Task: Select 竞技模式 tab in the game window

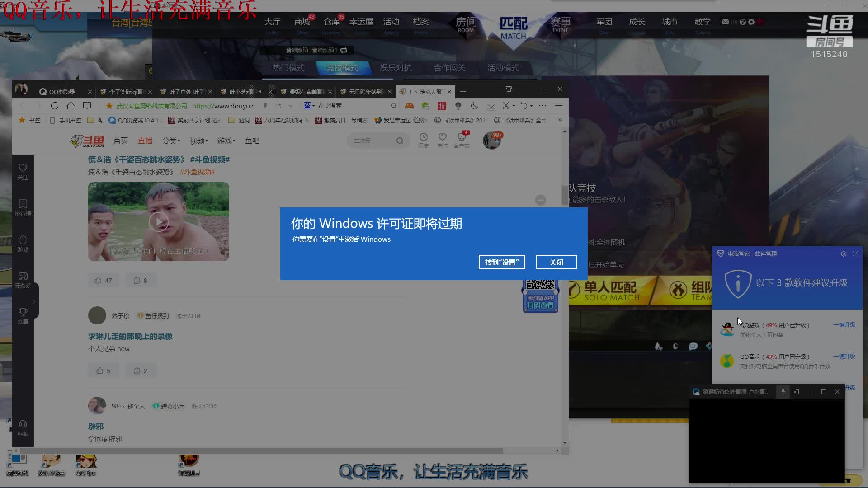Action: pyautogui.click(x=342, y=68)
